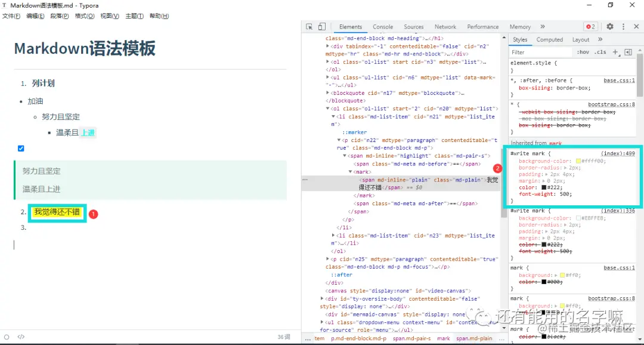
Task: Expand the ol cid="n3" list node
Action: (x=327, y=62)
